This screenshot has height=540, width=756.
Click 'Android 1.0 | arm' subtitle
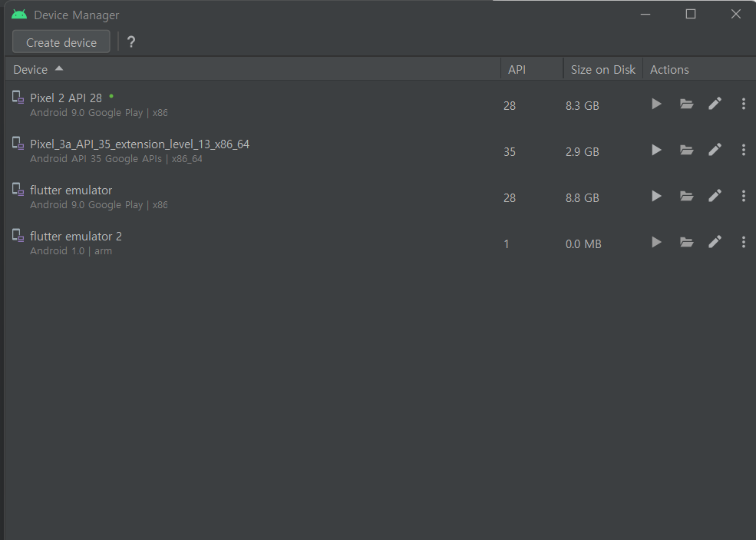[71, 251]
